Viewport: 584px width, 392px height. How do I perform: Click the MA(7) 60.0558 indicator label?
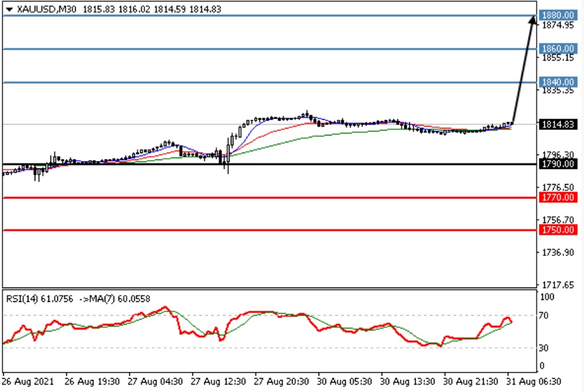coord(120,299)
